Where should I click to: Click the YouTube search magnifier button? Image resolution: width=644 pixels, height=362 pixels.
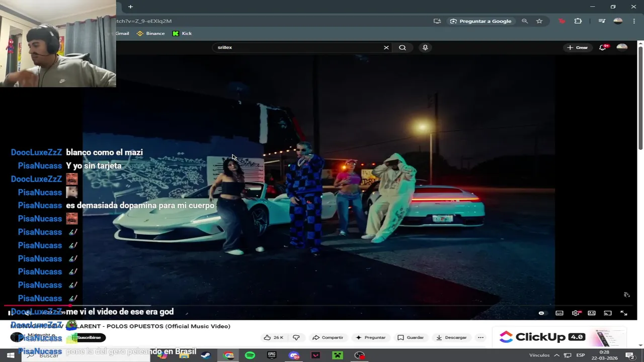pyautogui.click(x=403, y=47)
